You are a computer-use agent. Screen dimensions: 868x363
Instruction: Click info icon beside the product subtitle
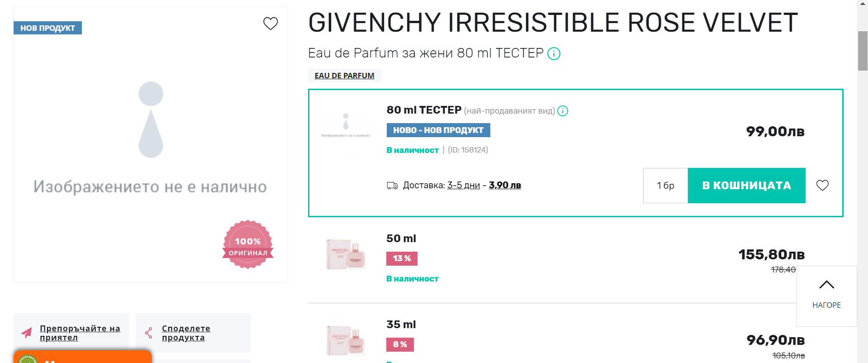click(554, 54)
